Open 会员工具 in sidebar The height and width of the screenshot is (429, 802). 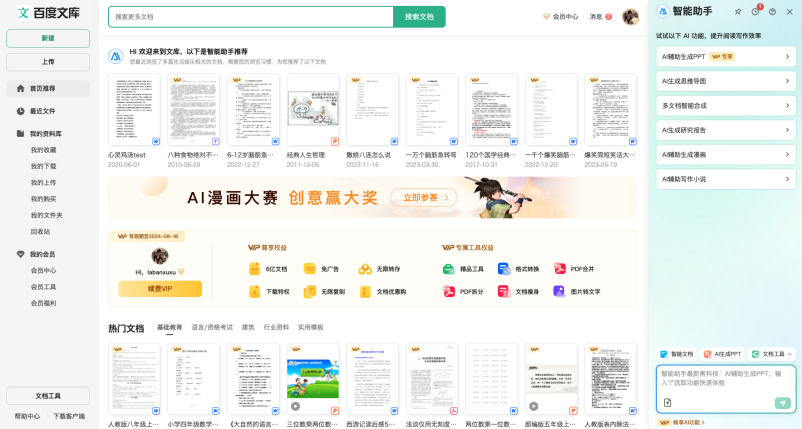pyautogui.click(x=43, y=287)
